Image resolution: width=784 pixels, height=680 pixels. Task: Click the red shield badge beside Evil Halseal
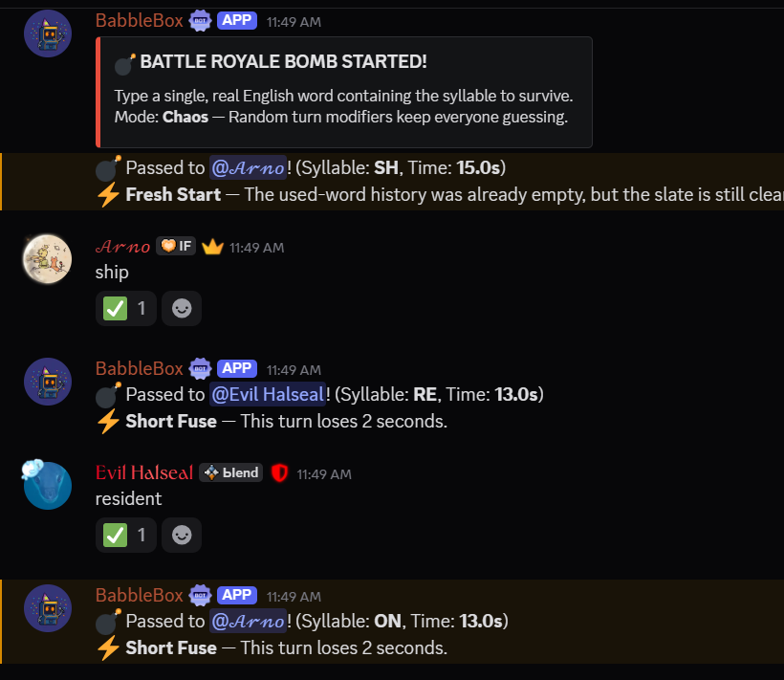(x=279, y=472)
